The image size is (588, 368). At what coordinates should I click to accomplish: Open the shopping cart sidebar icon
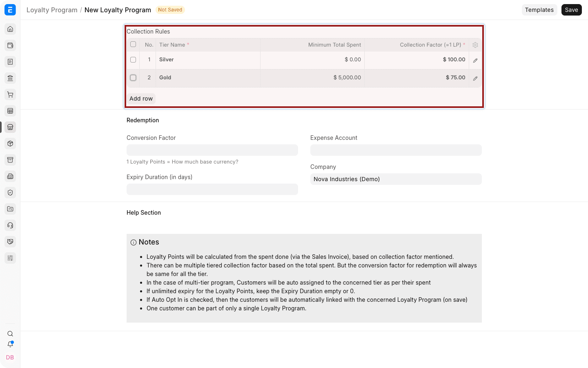click(x=10, y=94)
